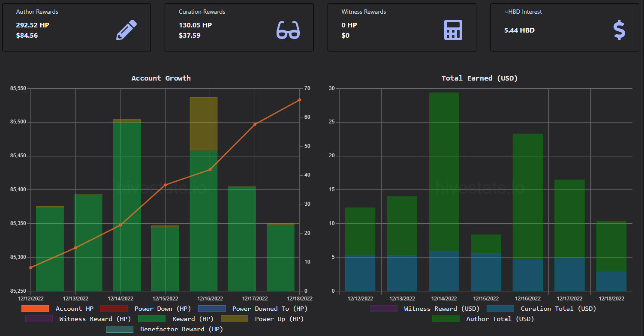Click the $84.56 author value

[27, 35]
